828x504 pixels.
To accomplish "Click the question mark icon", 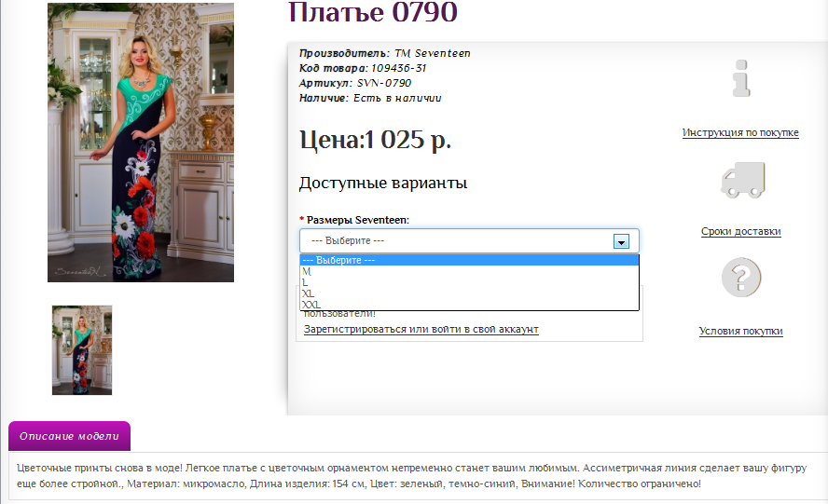I will [x=741, y=277].
